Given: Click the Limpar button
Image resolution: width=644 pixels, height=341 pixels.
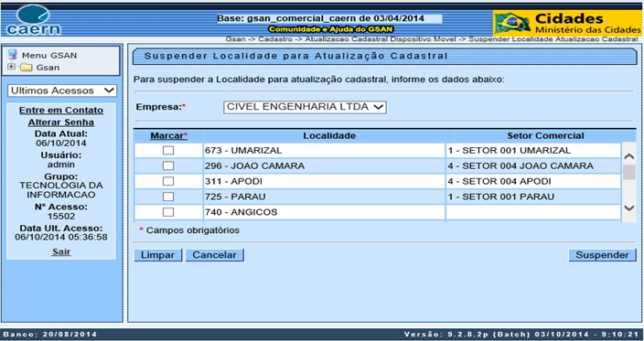Looking at the screenshot, I should (x=157, y=255).
